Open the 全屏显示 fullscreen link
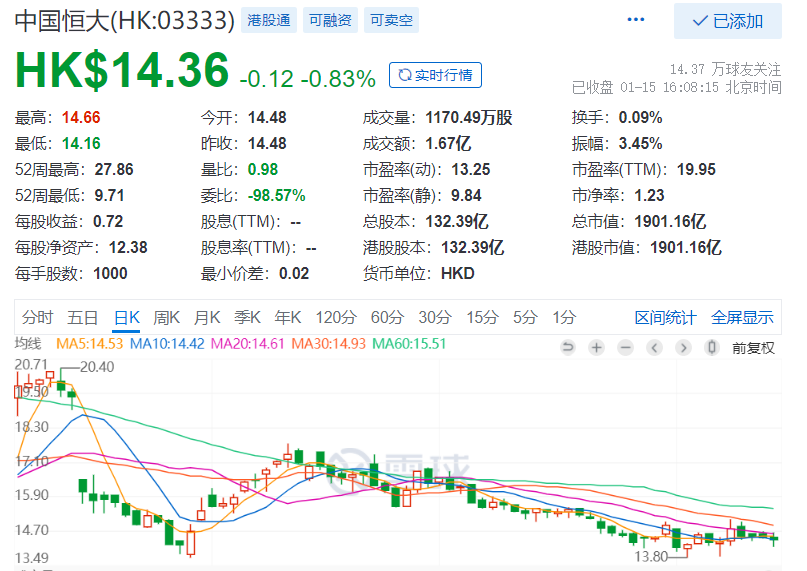The width and height of the screenshot is (807, 571). point(742,318)
